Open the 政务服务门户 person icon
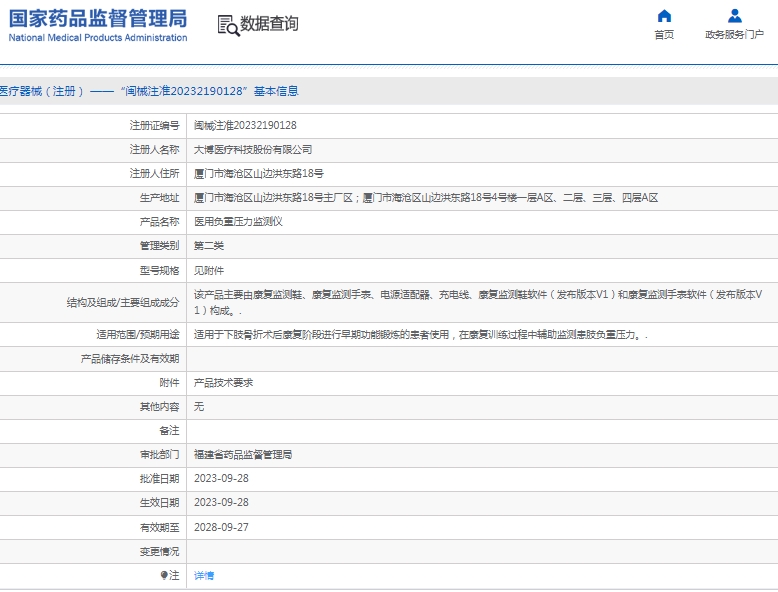The image size is (778, 592). click(x=734, y=16)
